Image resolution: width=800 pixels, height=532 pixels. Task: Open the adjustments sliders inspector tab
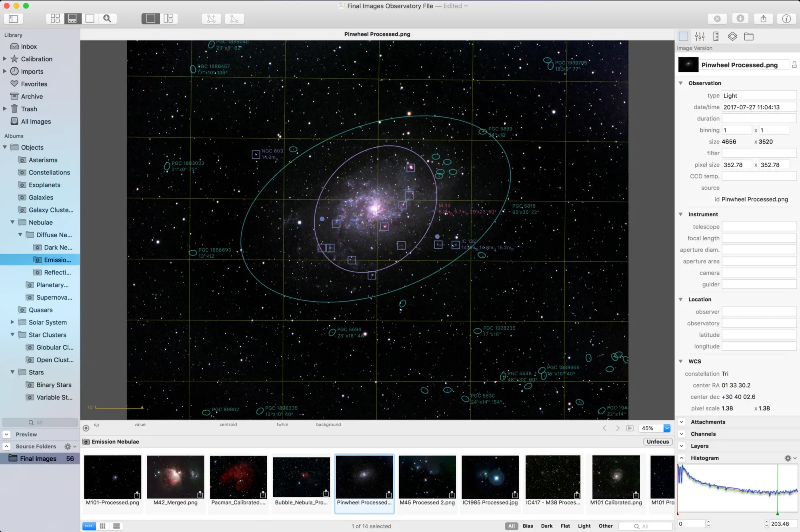click(x=700, y=36)
